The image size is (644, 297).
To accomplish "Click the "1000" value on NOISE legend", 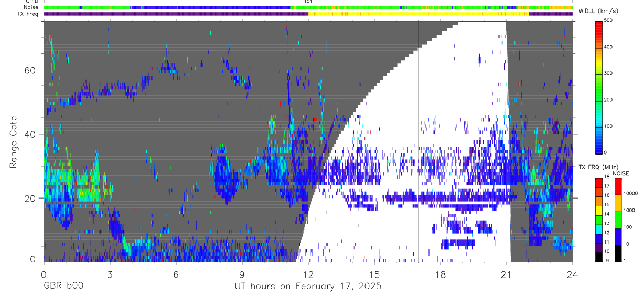I will [629, 210].
